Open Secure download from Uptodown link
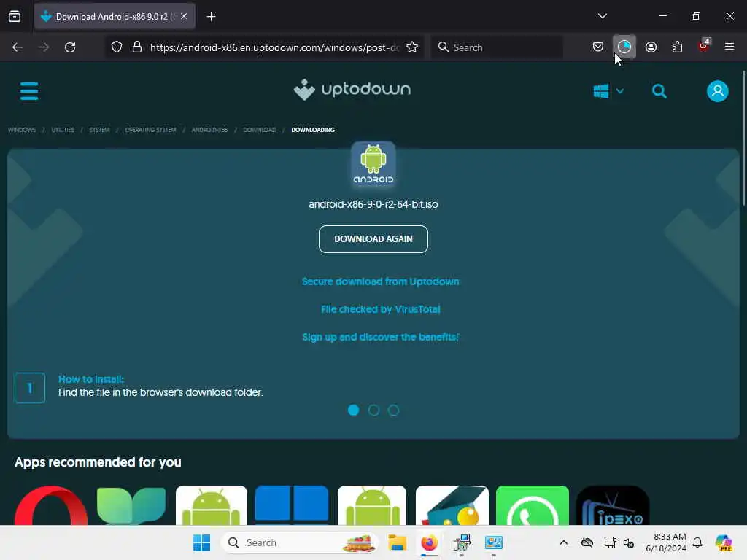The image size is (747, 560). pyautogui.click(x=381, y=281)
